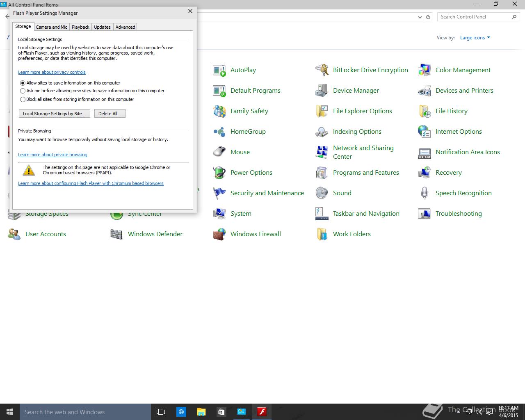Open Security and Maintenance flag icon
Viewport: 525px width, 420px height.
click(x=219, y=193)
